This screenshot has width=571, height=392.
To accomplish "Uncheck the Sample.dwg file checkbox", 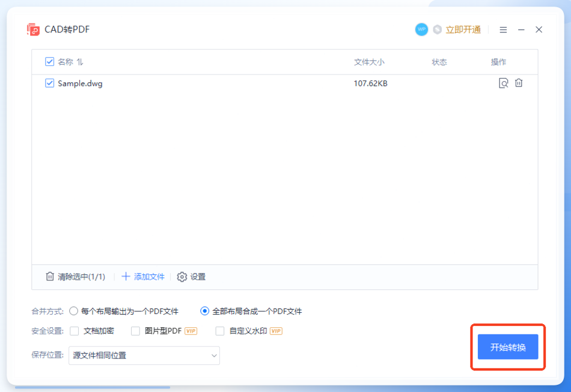I will coord(49,83).
